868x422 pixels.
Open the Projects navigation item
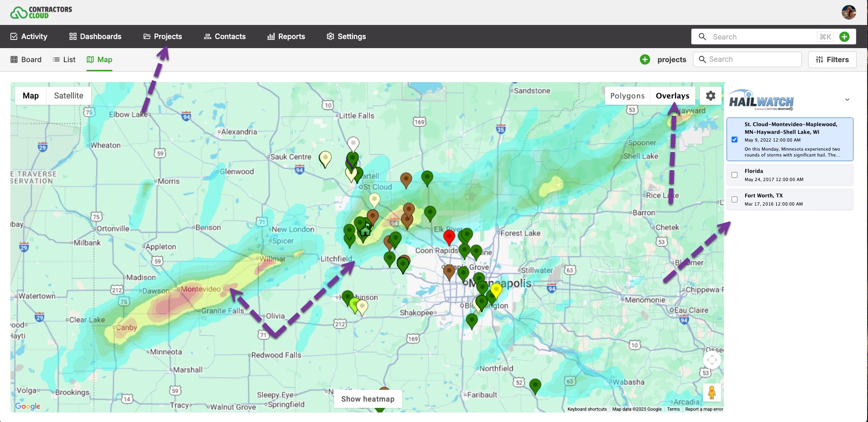[163, 36]
